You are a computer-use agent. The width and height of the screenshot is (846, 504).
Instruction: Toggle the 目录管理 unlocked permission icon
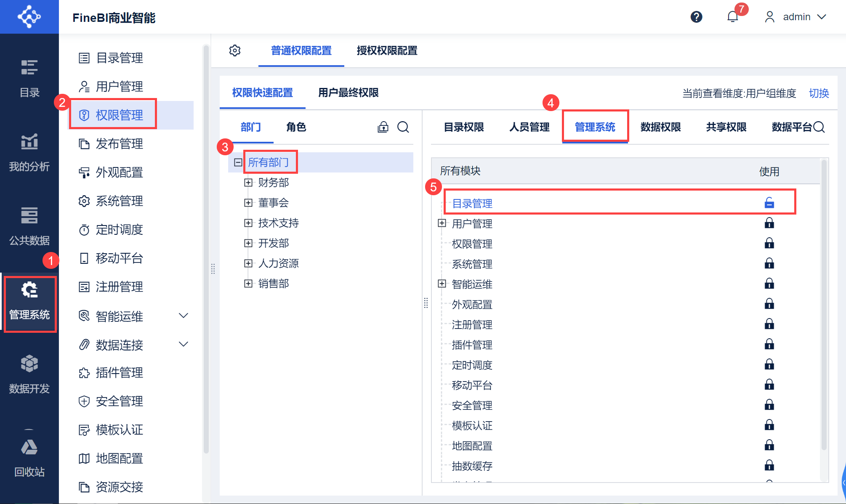click(x=769, y=203)
